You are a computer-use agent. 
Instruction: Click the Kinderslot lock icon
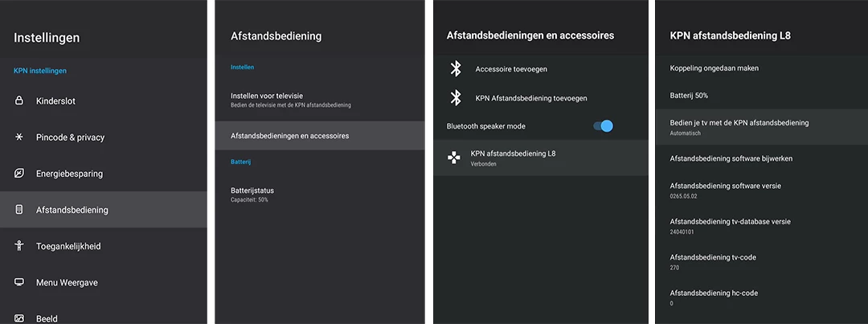[19, 100]
